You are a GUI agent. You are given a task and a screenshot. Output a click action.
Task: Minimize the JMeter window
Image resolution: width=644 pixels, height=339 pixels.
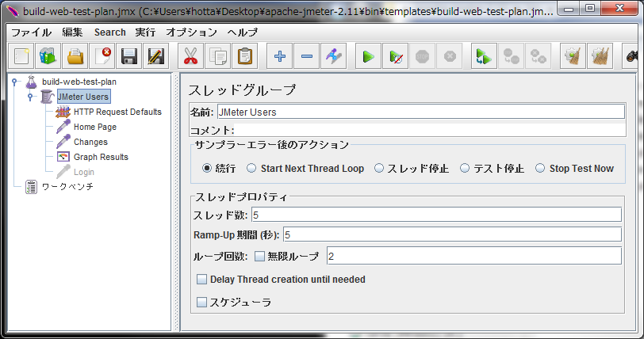coord(569,9)
